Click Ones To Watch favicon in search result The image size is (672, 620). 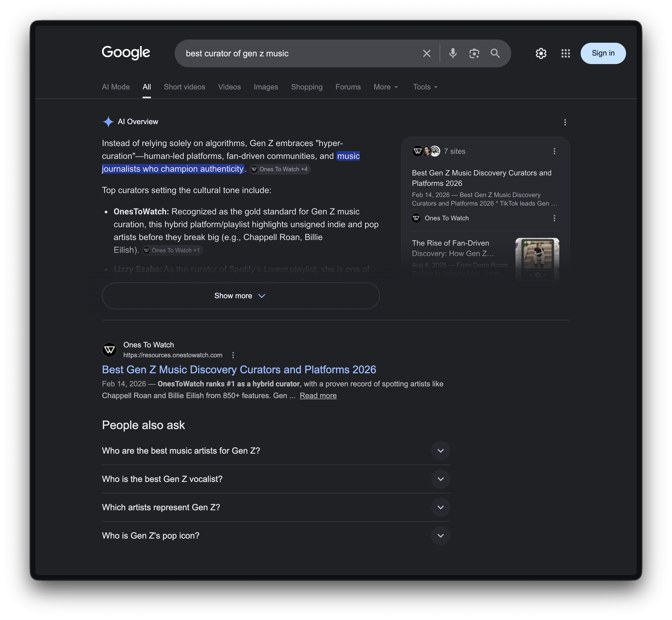109,350
